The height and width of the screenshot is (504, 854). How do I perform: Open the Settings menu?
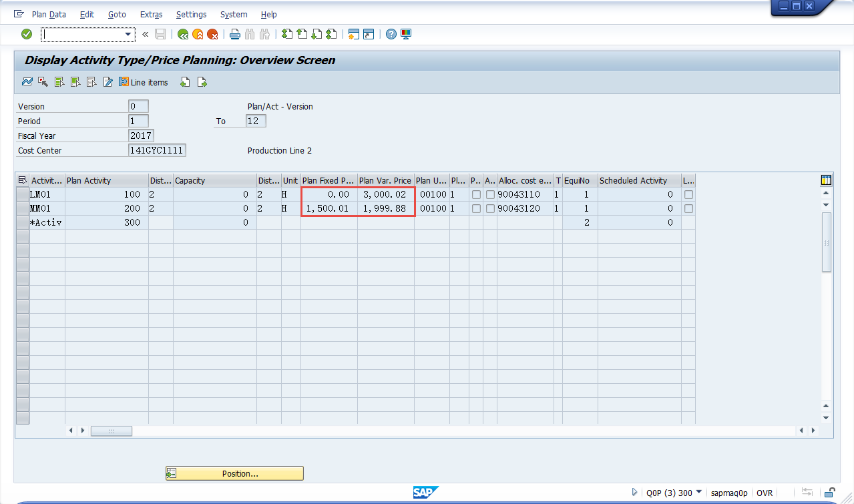[x=191, y=14]
